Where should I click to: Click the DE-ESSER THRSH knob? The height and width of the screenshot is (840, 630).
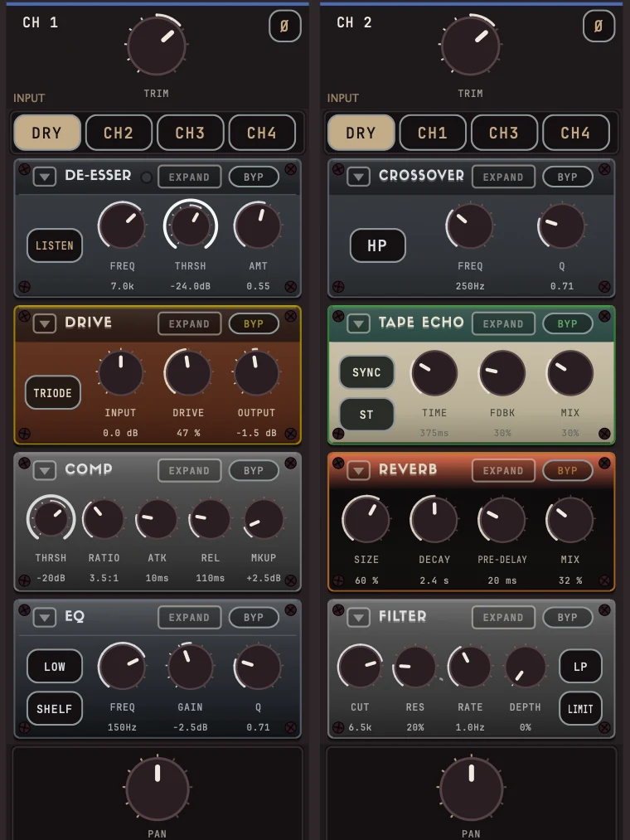pyautogui.click(x=190, y=225)
